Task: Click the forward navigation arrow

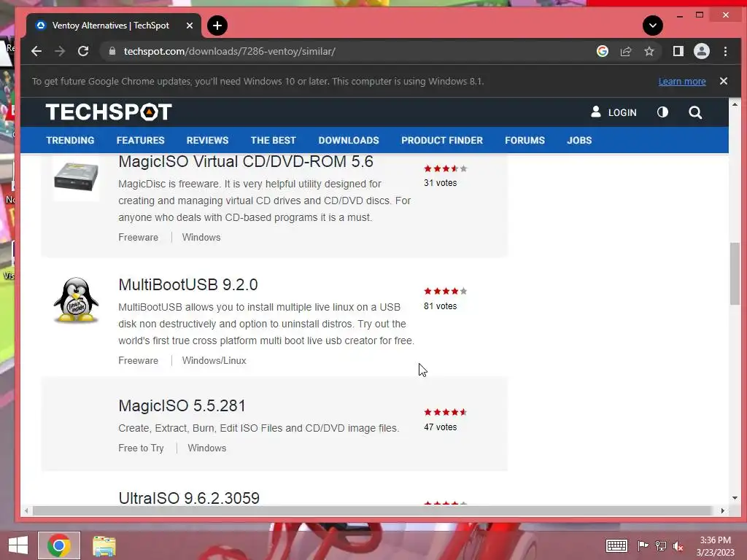Action: pyautogui.click(x=60, y=52)
